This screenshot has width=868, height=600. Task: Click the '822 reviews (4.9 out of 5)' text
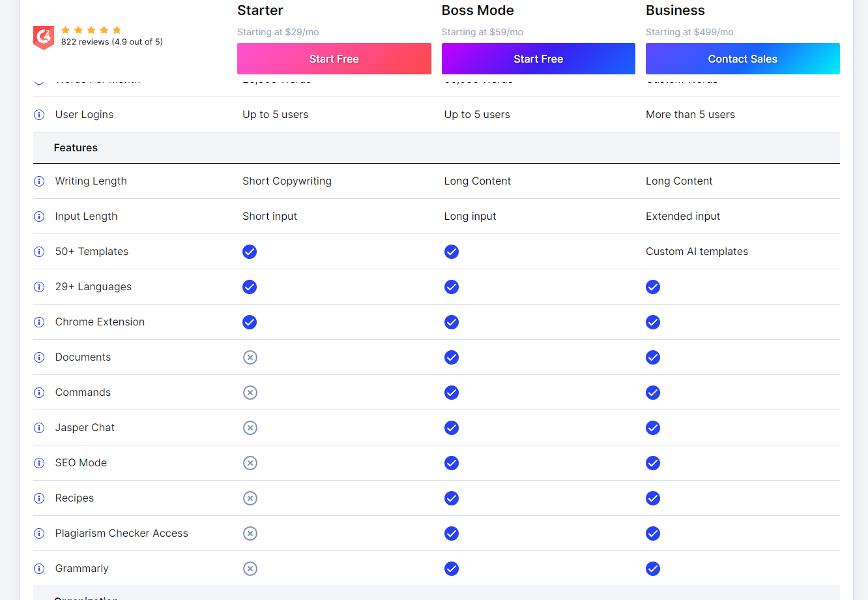112,42
